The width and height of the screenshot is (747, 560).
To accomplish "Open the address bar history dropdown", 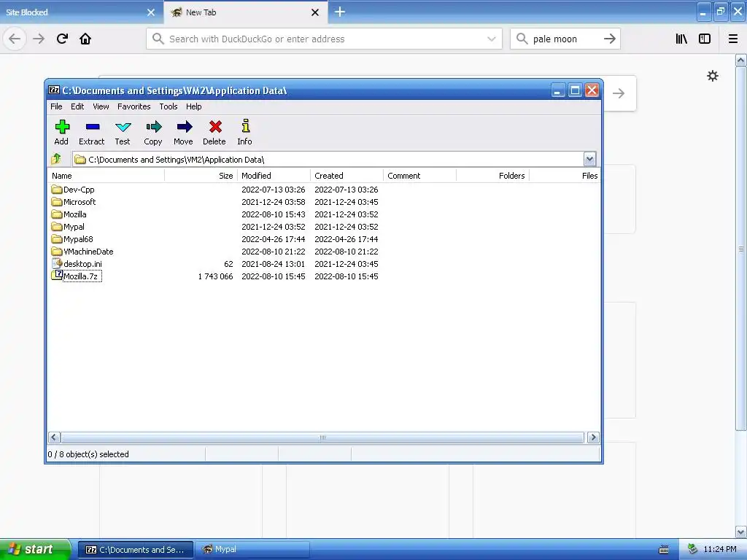I will tap(492, 39).
